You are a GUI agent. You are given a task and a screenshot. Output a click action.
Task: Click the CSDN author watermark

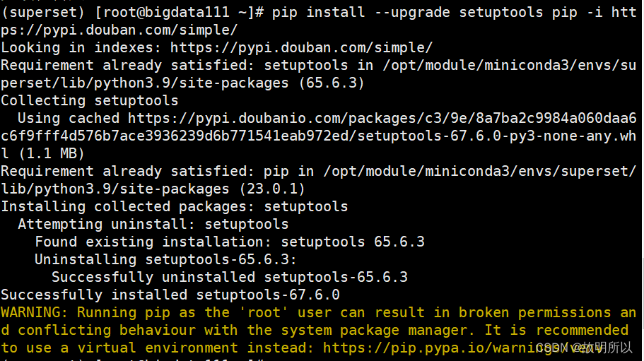point(584,348)
